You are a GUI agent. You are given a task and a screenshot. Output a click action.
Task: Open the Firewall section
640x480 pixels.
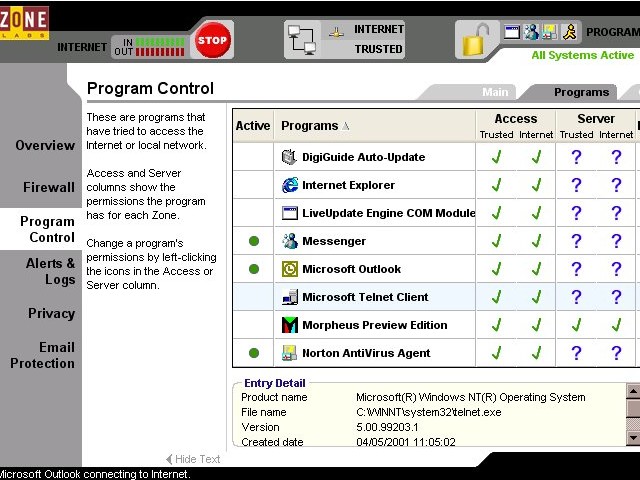49,187
